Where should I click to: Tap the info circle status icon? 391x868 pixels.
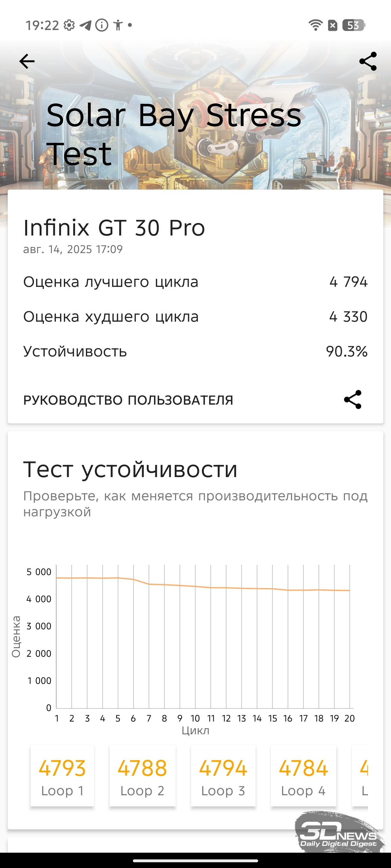pyautogui.click(x=102, y=25)
